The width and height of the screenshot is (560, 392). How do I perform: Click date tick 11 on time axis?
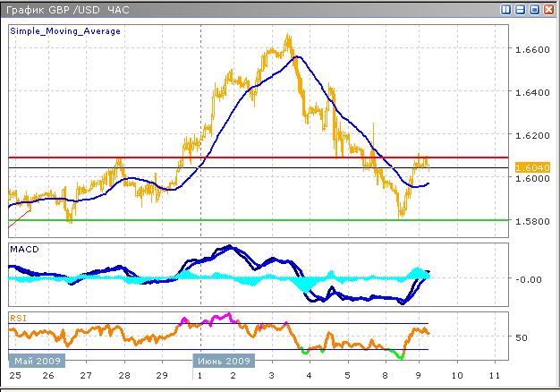tap(494, 377)
